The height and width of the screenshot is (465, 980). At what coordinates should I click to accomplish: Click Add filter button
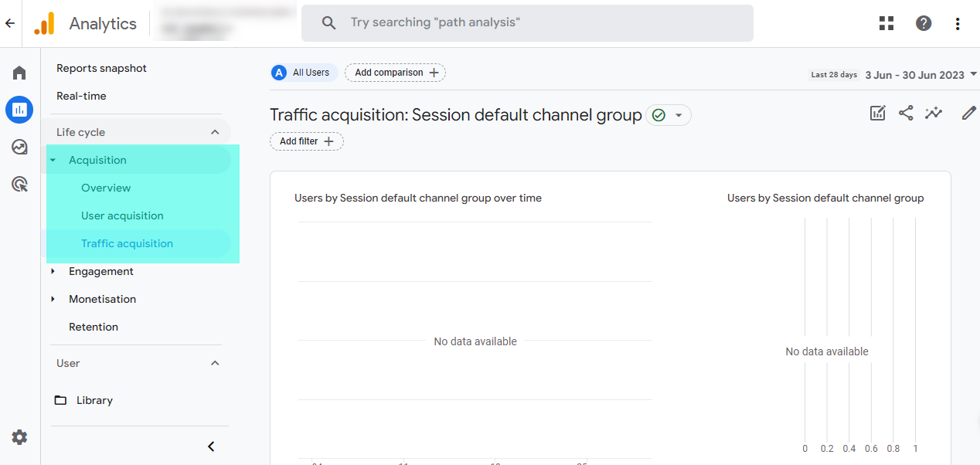(x=307, y=141)
